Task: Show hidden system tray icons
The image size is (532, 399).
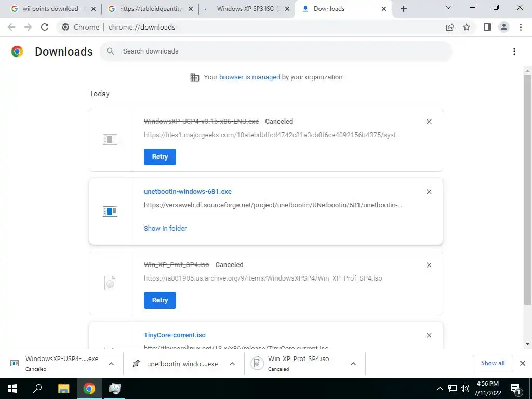Action: [x=440, y=389]
